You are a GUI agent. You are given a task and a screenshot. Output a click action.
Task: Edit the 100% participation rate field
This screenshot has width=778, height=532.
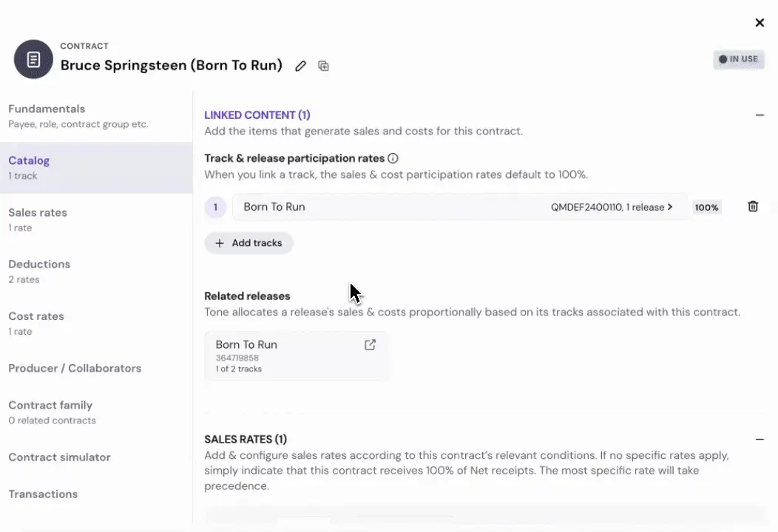[x=706, y=207]
